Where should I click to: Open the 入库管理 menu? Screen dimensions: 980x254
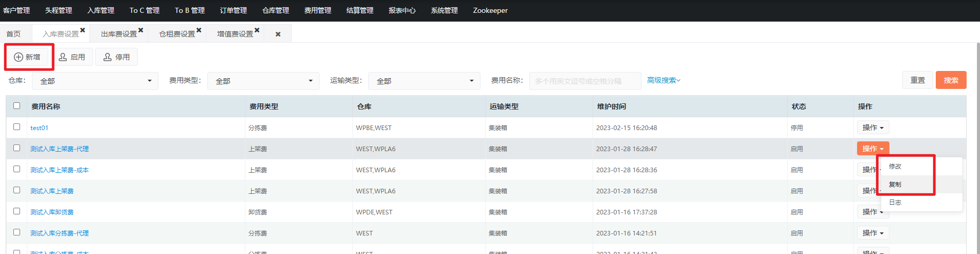[101, 10]
